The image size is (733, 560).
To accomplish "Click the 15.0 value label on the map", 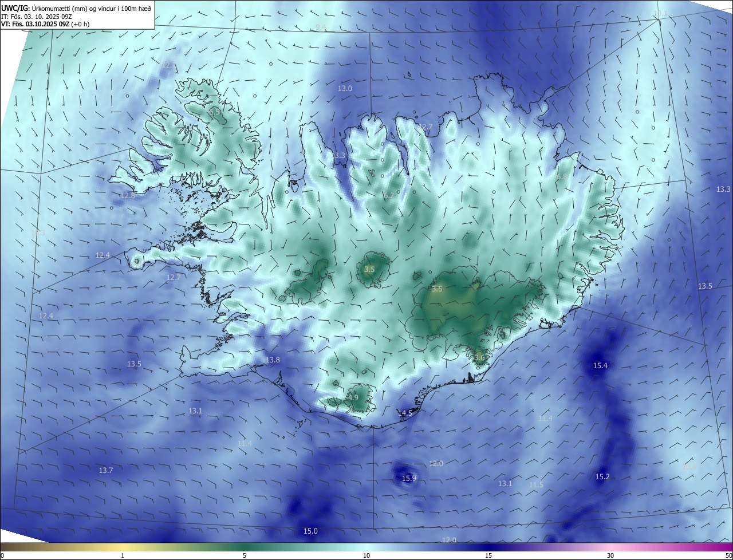I will tap(310, 531).
